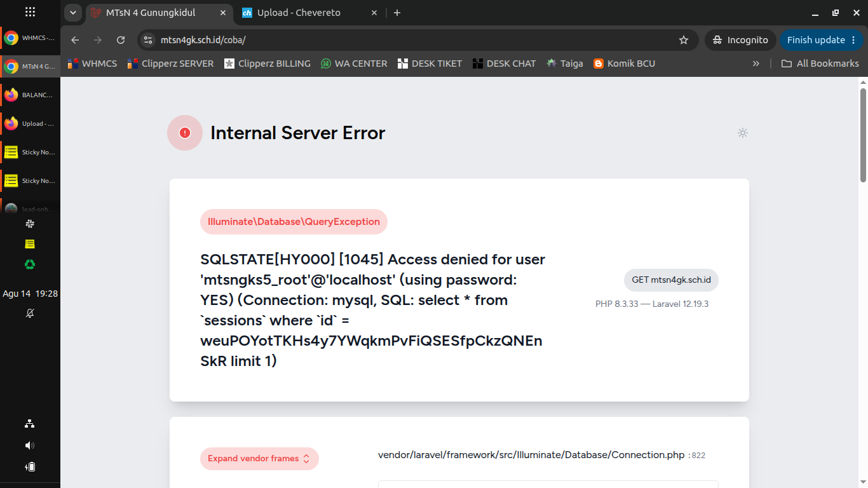View site information icon in address bar

(x=148, y=40)
